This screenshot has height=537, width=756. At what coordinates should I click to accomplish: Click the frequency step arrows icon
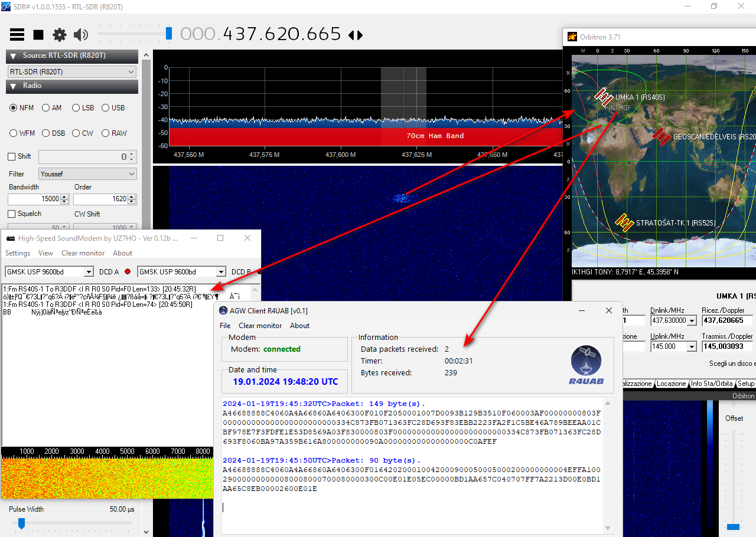pyautogui.click(x=356, y=35)
